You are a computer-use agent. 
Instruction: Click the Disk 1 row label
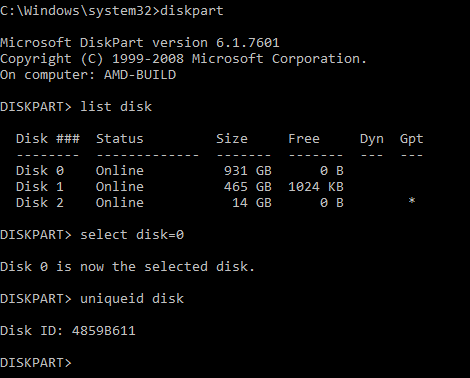pos(40,187)
